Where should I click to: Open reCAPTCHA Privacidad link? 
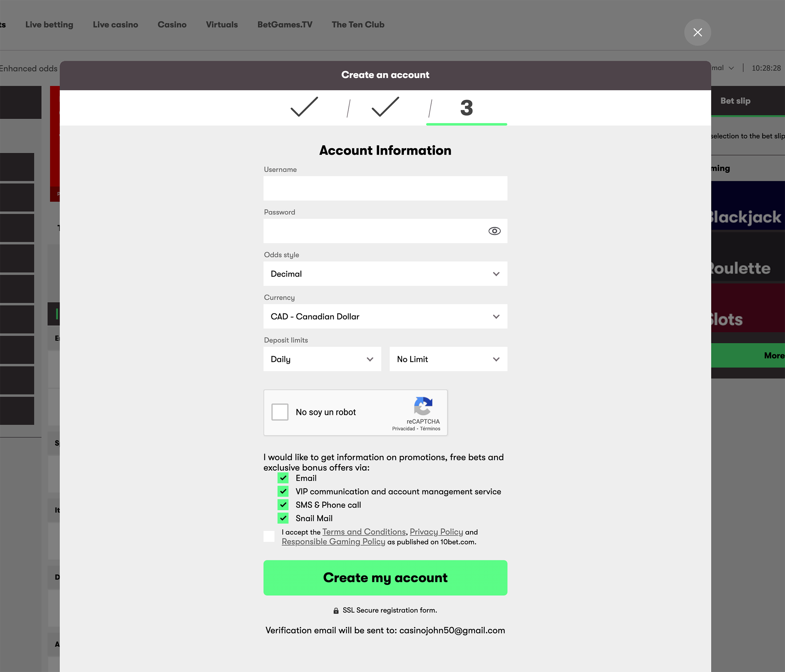click(x=404, y=429)
